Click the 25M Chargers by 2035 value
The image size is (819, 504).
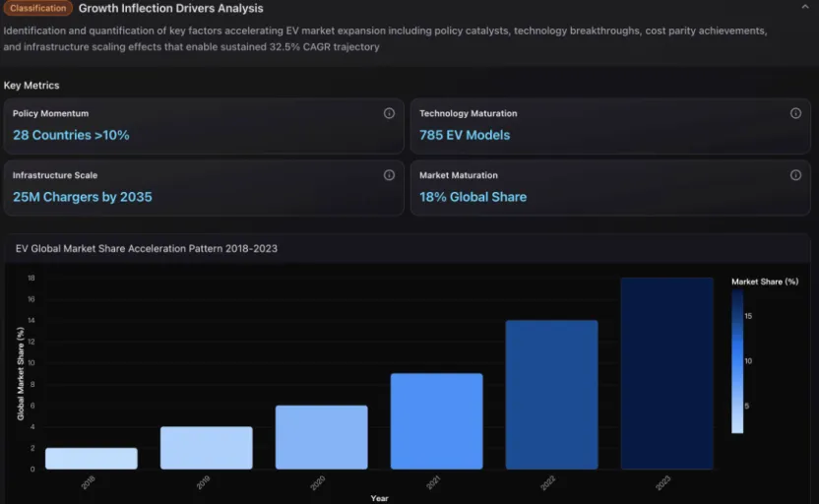pos(83,197)
